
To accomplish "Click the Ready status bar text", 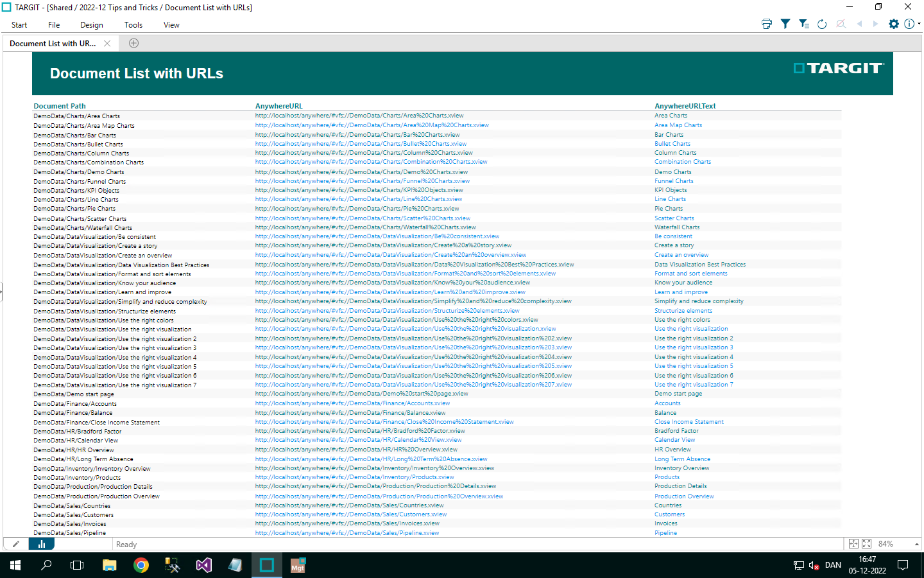I will (x=126, y=545).
